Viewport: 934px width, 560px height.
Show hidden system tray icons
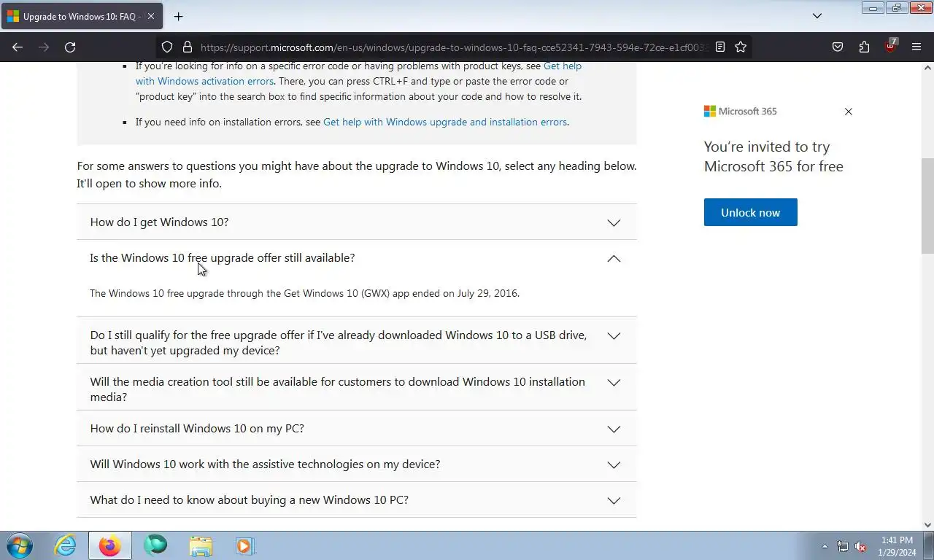825,546
